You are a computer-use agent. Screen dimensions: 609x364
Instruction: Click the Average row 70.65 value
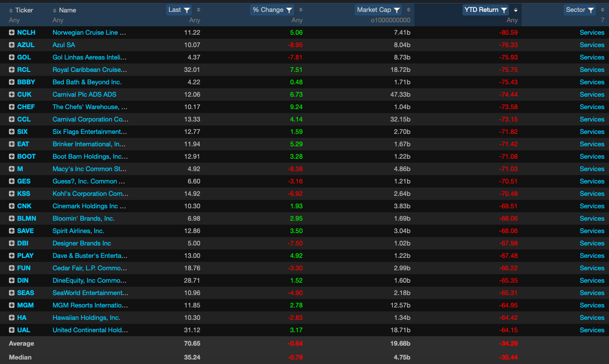coord(192,343)
